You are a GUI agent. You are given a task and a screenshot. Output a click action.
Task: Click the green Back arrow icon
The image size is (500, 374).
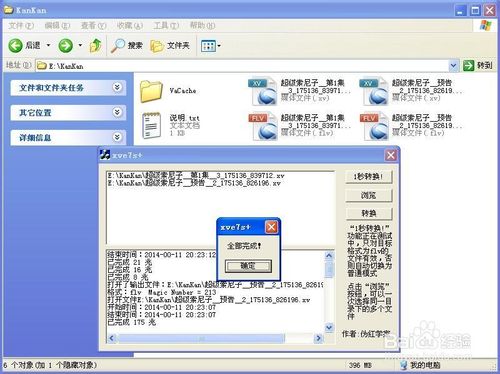pos(15,45)
